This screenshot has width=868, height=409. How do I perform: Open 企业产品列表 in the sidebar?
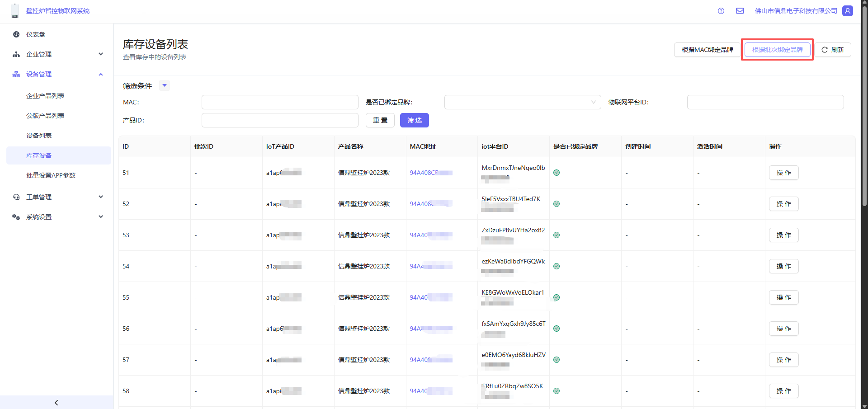pyautogui.click(x=45, y=96)
